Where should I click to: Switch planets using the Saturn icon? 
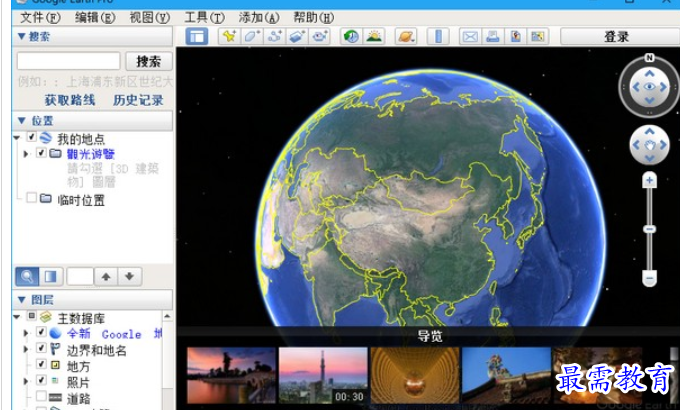pos(406,36)
